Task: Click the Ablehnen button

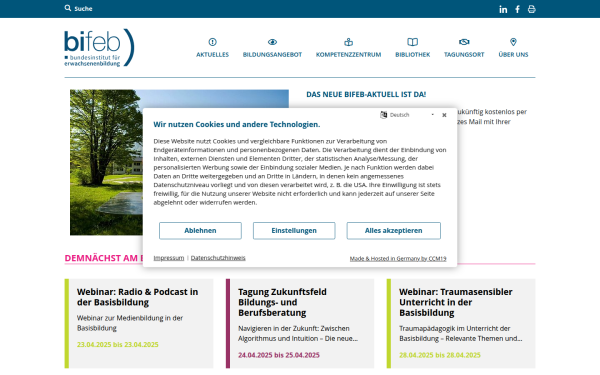Action: pos(200,231)
